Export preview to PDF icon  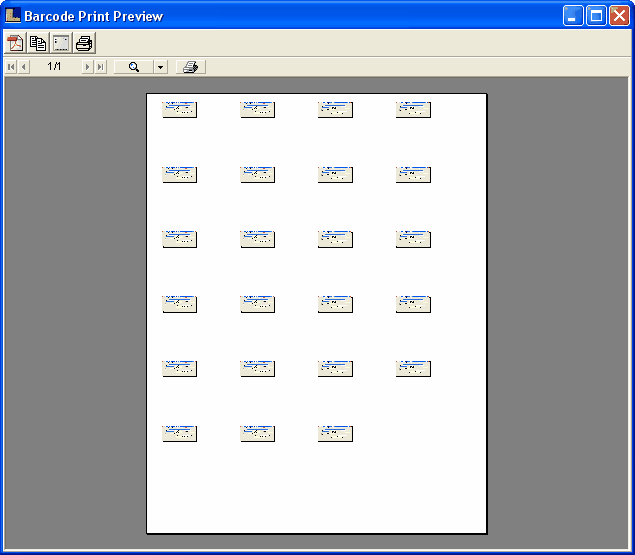[15, 43]
